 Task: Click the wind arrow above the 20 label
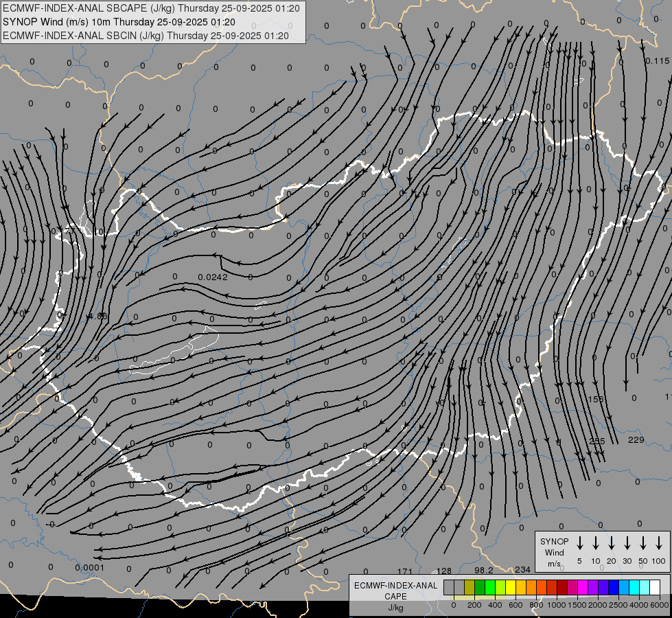click(612, 542)
